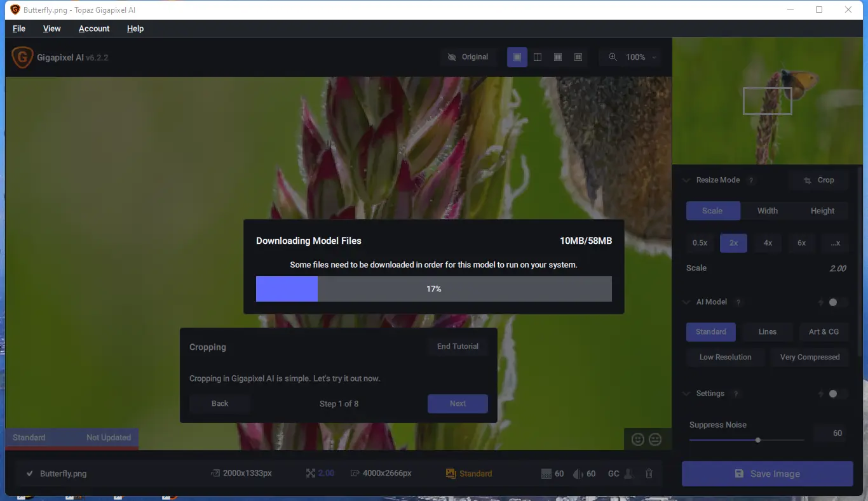Click the Gigapixel AI logo icon

tap(22, 57)
